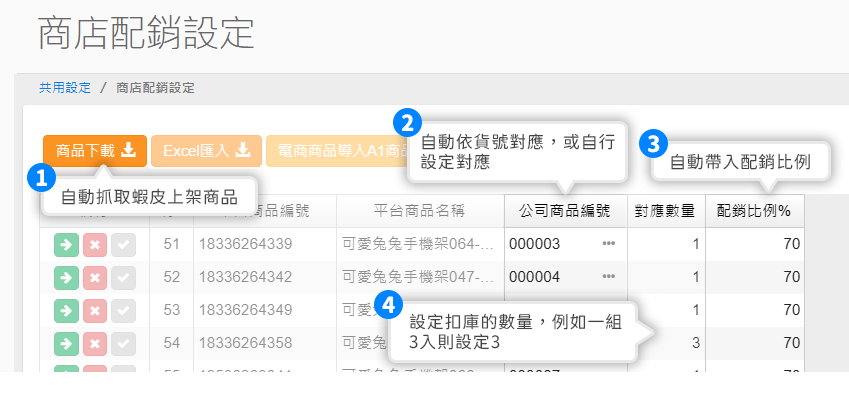
Task: Select platform product number 18336264342
Action: pos(245,277)
